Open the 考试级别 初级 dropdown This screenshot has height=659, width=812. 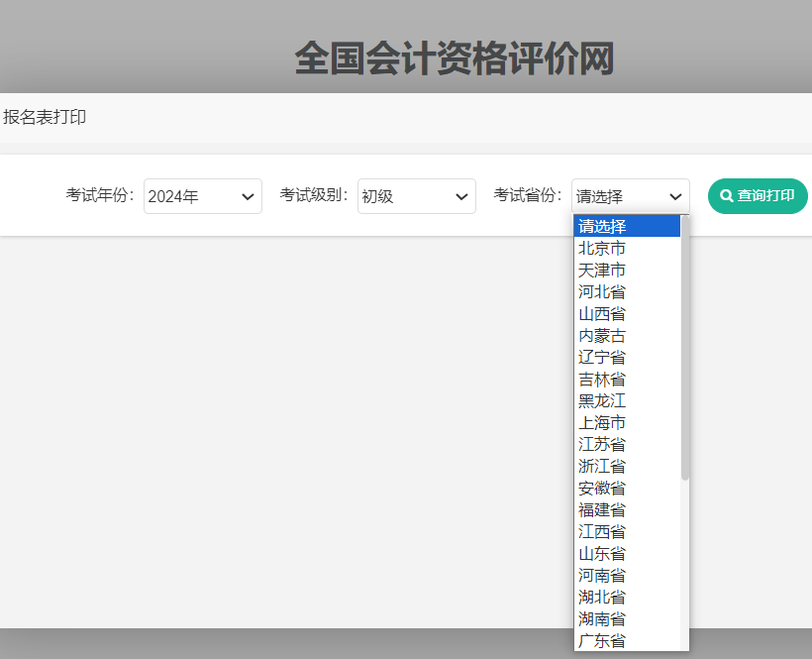tap(416, 196)
